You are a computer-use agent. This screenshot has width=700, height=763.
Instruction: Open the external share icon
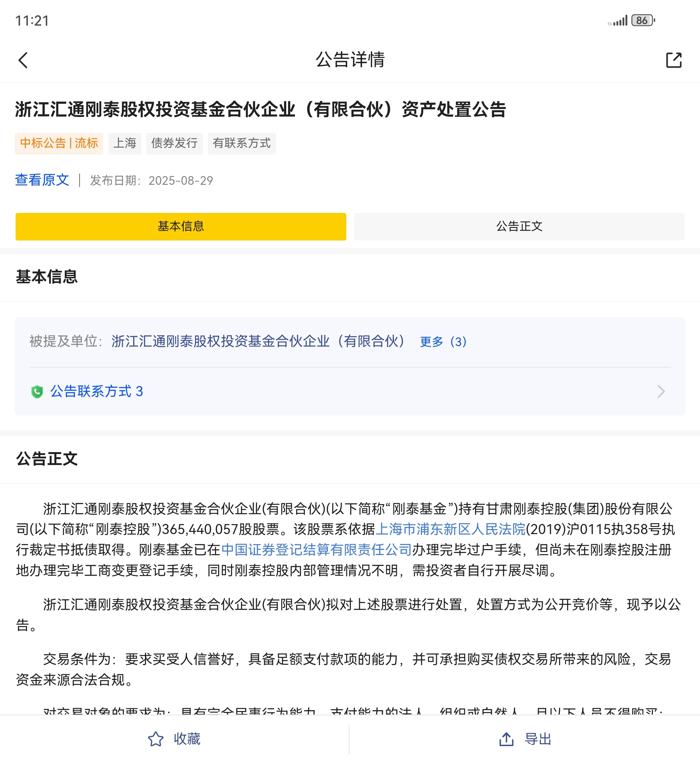(673, 60)
